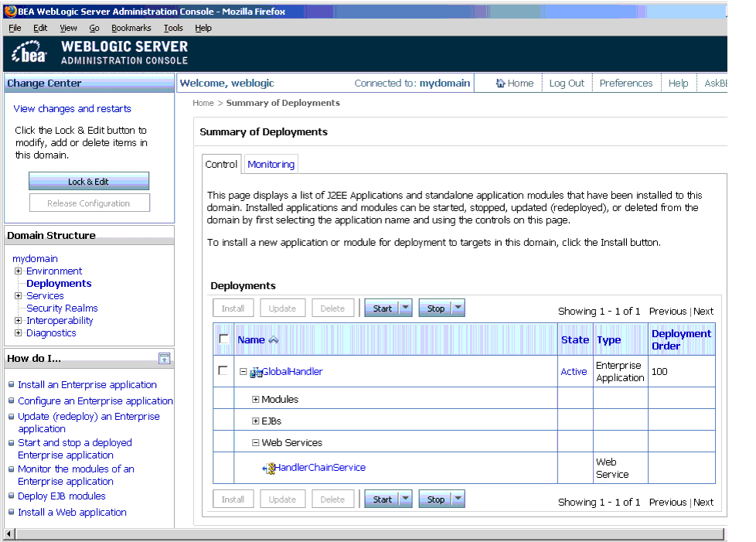Expand the Services tree node
Viewport: 756px width, 542px height.
18,295
